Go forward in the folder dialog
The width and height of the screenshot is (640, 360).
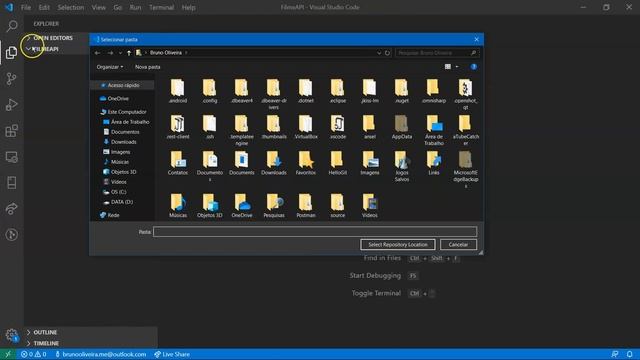coord(110,53)
